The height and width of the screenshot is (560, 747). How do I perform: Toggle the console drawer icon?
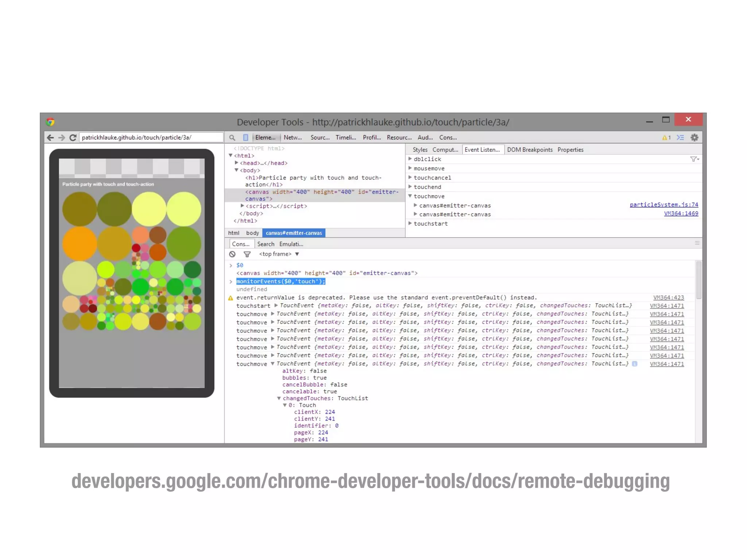click(680, 138)
